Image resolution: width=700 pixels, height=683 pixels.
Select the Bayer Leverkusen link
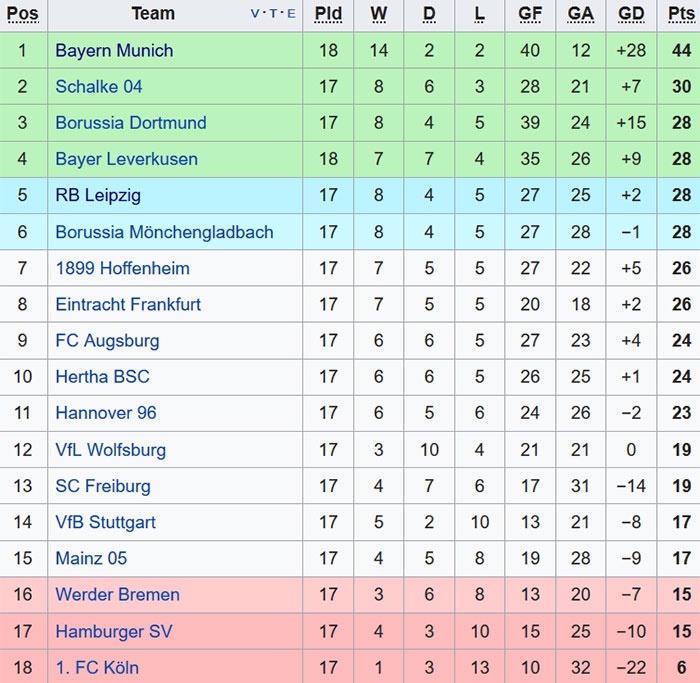tap(126, 159)
